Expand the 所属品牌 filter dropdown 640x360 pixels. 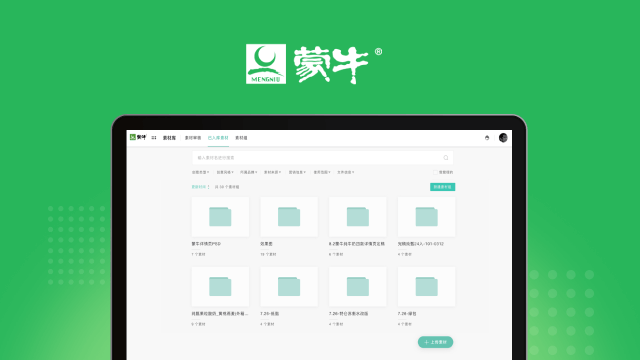(249, 172)
